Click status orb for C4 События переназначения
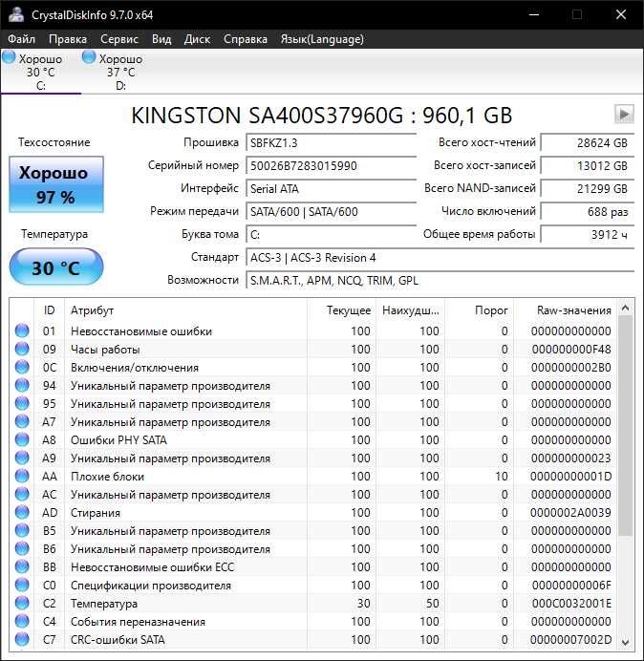The width and height of the screenshot is (644, 661). (22, 621)
